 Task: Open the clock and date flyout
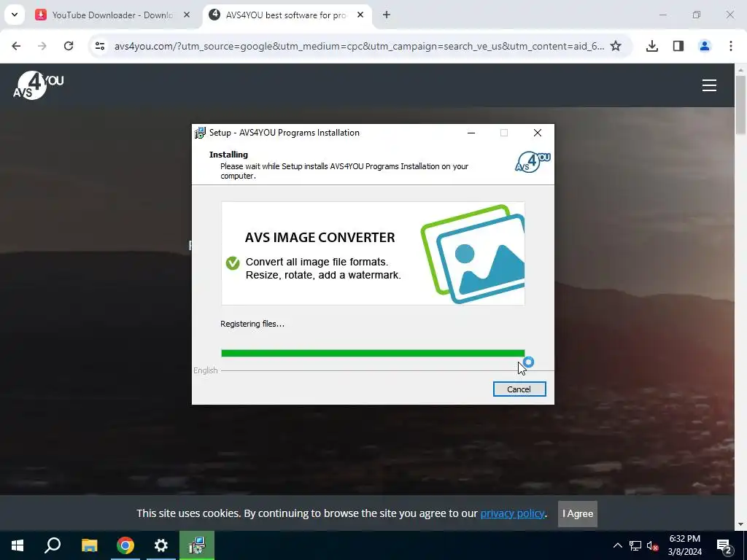pos(684,545)
